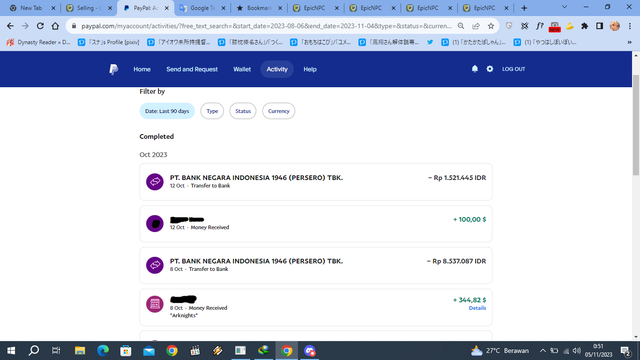Screen dimensions: 640x360
Task: Open the Date: Last 90 days filter
Action: (x=167, y=111)
